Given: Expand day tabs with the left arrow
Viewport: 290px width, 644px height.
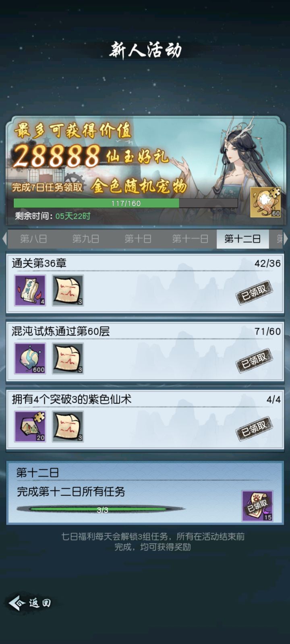Looking at the screenshot, I should click(x=4, y=239).
